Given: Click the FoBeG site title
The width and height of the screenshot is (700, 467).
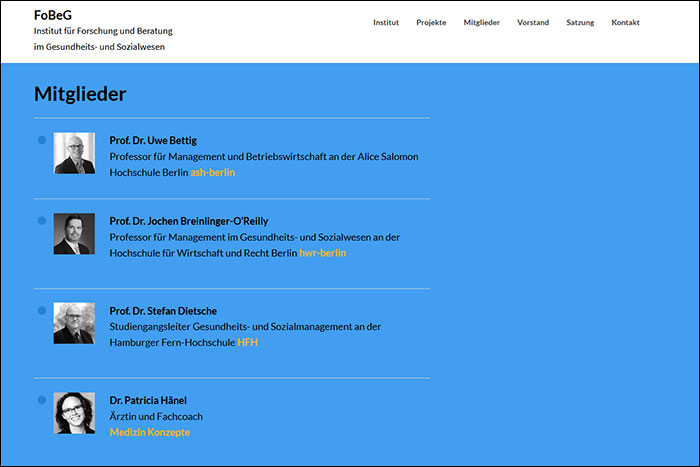Looking at the screenshot, I should (x=53, y=15).
